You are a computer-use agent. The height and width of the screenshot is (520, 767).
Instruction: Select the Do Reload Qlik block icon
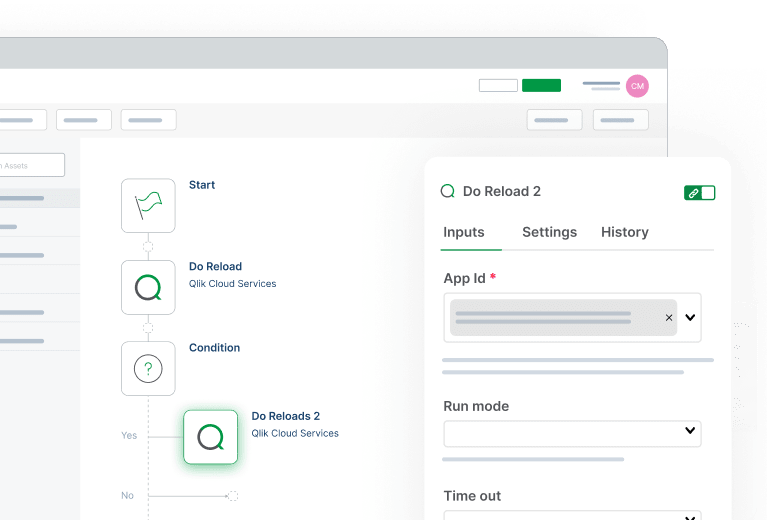pyautogui.click(x=148, y=287)
